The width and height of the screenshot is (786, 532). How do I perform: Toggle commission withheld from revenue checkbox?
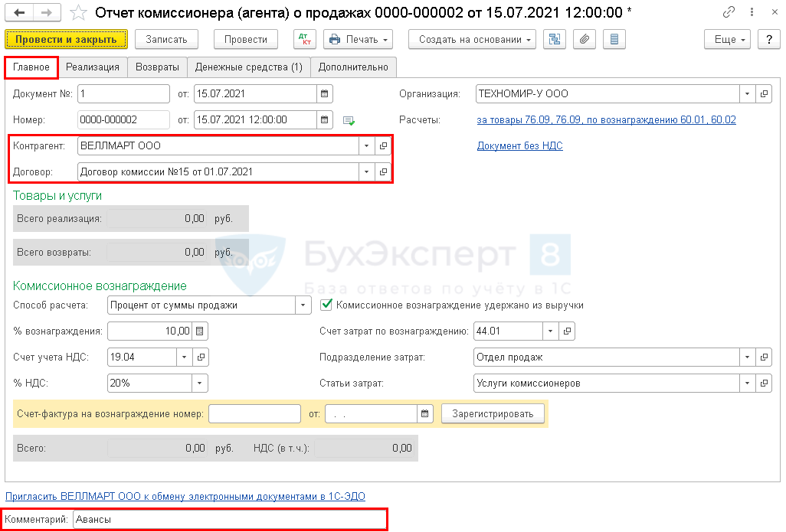[326, 305]
